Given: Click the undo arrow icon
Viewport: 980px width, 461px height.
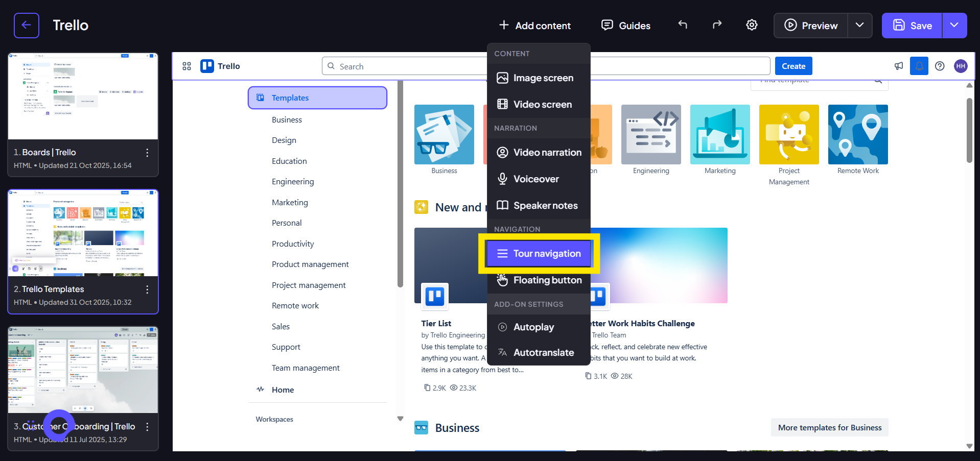Looking at the screenshot, I should [683, 25].
